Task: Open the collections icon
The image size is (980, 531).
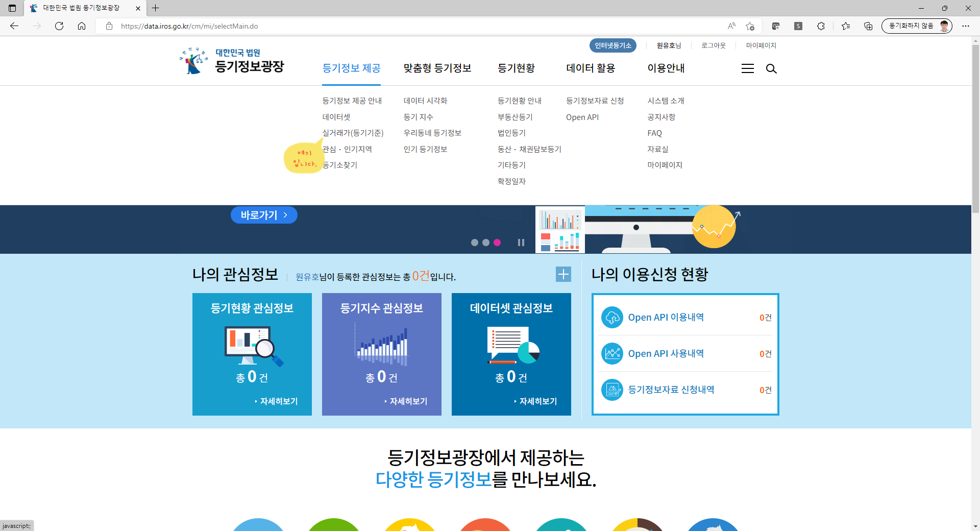Action: tap(868, 26)
